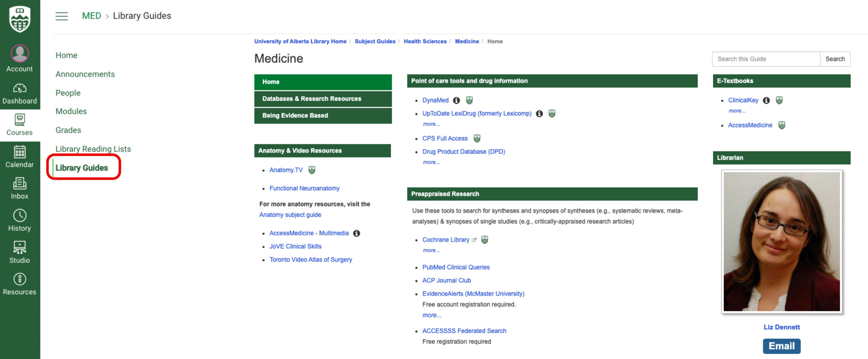Click the Email librarian button
Screen dimensions: 868x359
(x=782, y=346)
